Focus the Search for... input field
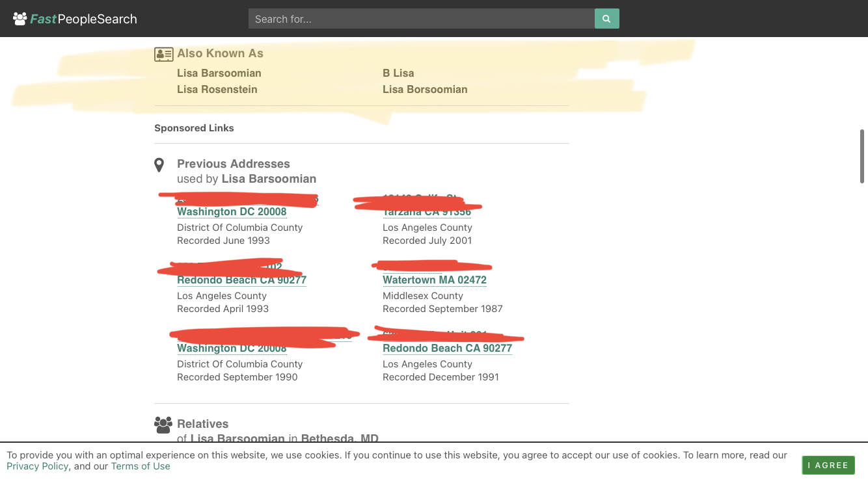This screenshot has height=487, width=868. point(422,19)
